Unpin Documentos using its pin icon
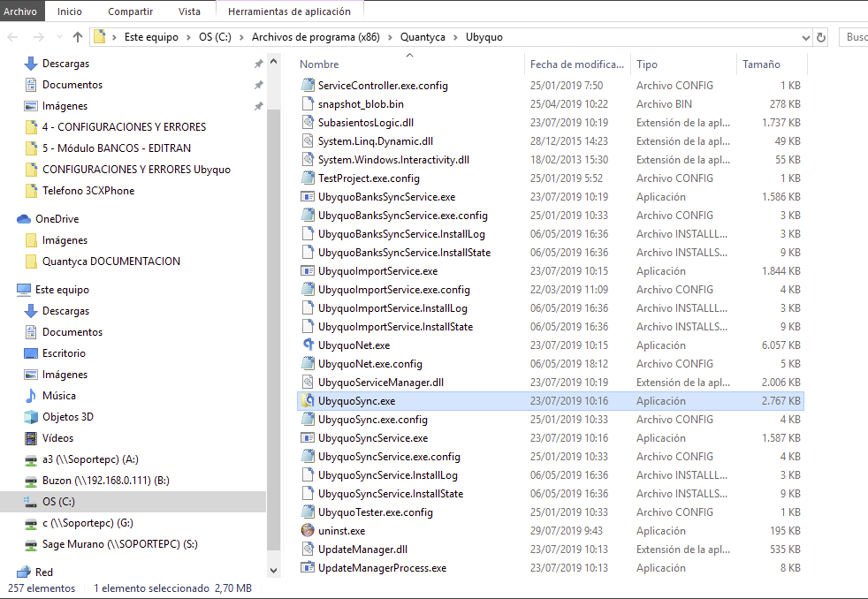This screenshot has height=599, width=868. coord(258,85)
